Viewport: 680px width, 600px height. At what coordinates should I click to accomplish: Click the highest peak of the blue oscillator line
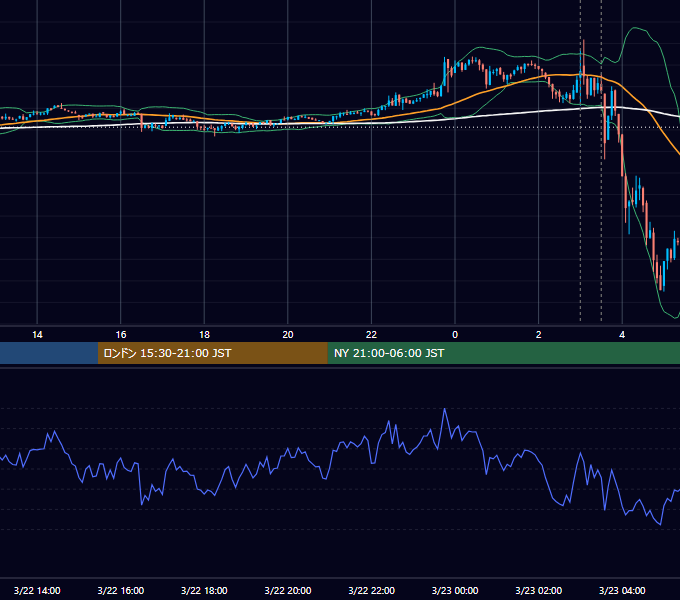click(445, 409)
